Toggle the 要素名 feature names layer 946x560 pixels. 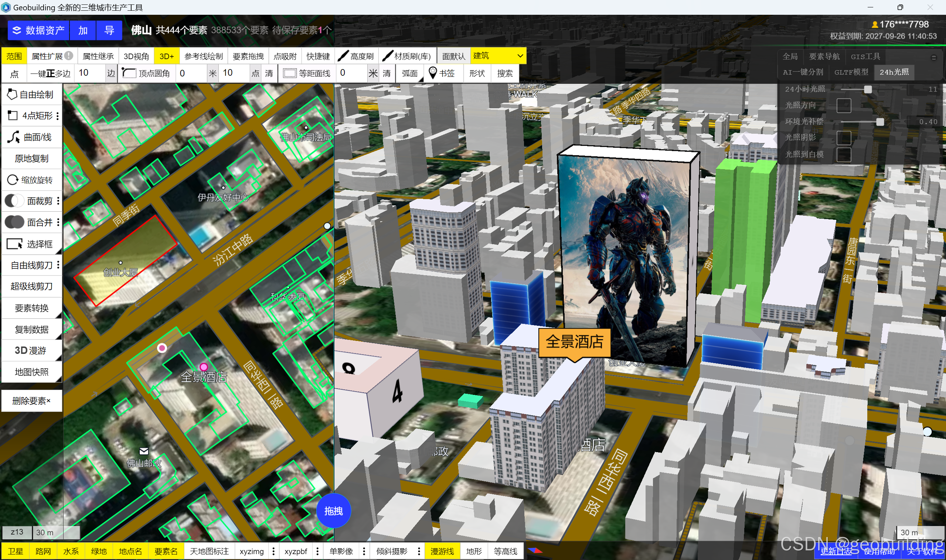[x=166, y=551]
